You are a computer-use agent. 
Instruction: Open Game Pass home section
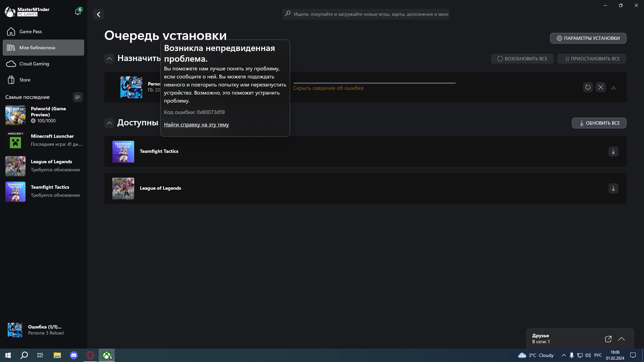coord(43,32)
